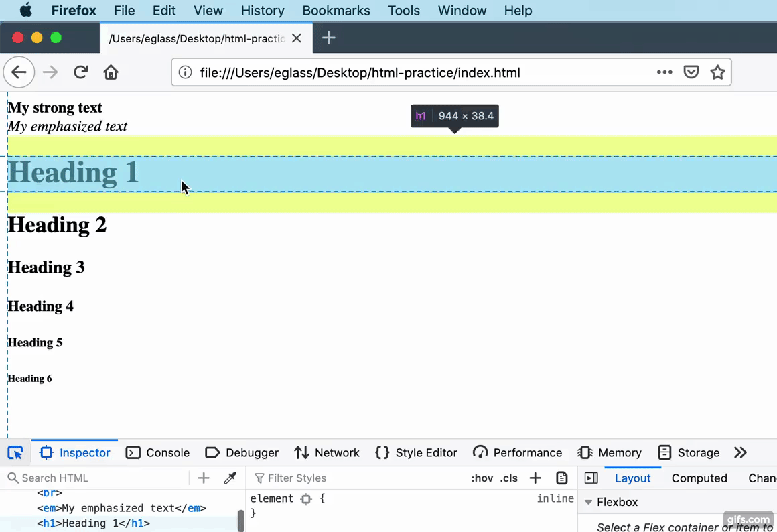The width and height of the screenshot is (777, 532).
Task: Open a new tab with plus button
Action: (x=328, y=38)
